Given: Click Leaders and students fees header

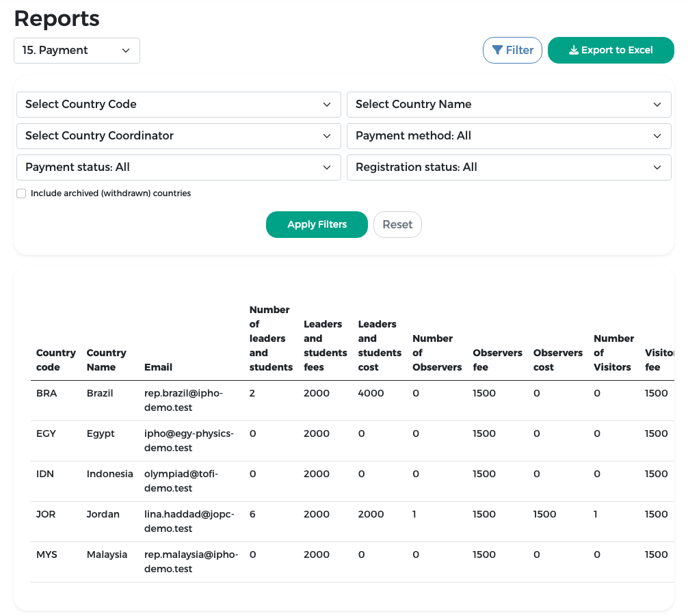Looking at the screenshot, I should point(325,346).
